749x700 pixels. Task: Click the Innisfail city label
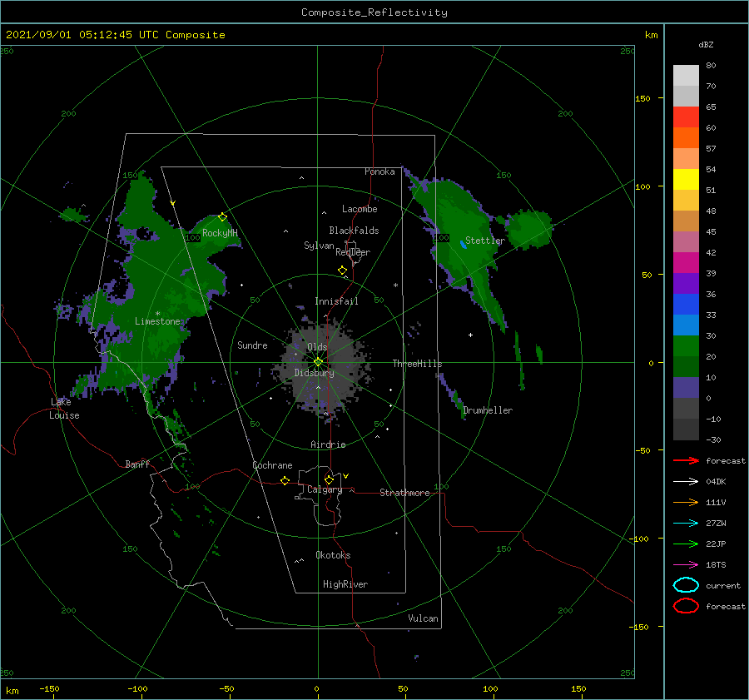pos(336,301)
